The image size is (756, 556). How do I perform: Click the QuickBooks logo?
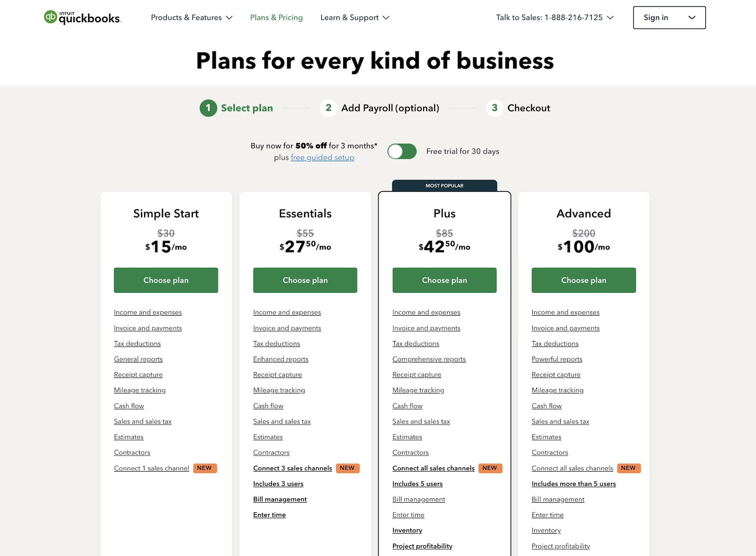[x=82, y=17]
